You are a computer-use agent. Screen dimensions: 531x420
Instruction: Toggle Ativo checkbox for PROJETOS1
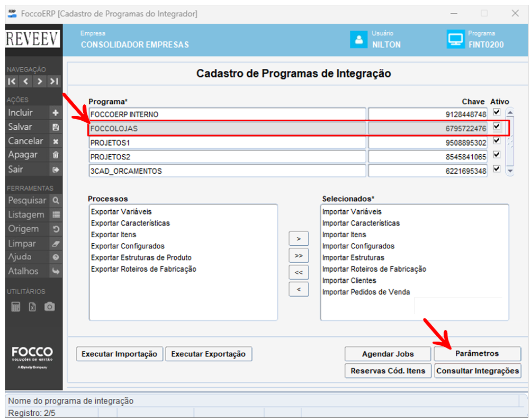(497, 140)
